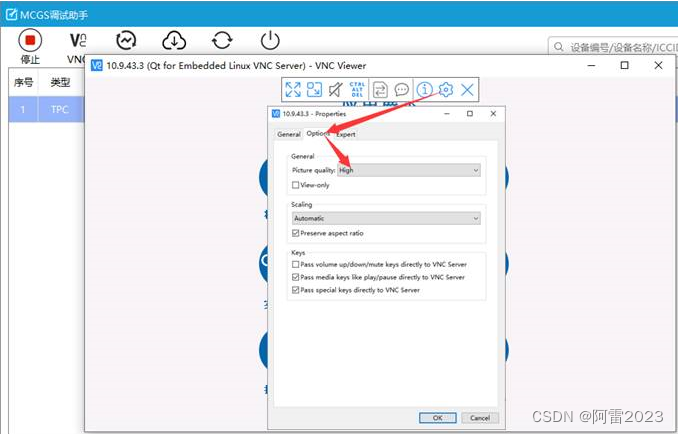Show connection information icon
The height and width of the screenshot is (434, 678).
pyautogui.click(x=425, y=89)
